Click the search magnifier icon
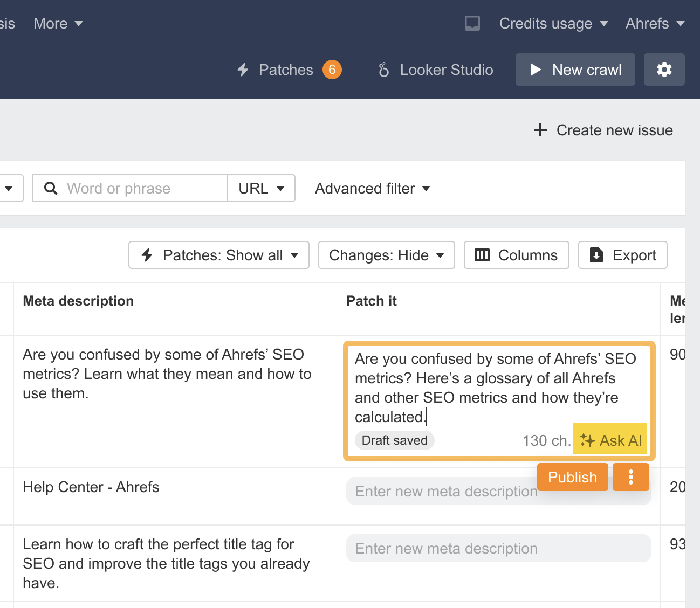Viewport: 700px width, 608px height. pyautogui.click(x=51, y=188)
